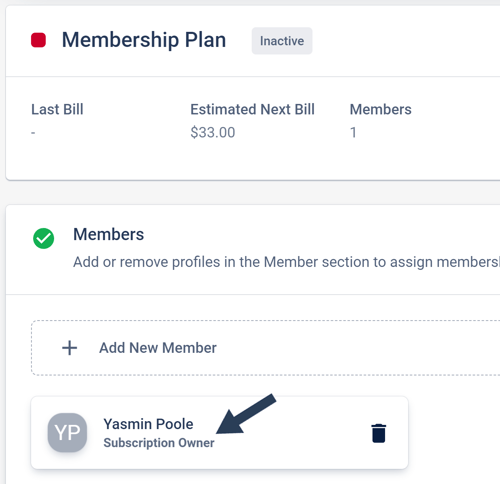Select the $33.00 next bill amount

click(x=213, y=132)
